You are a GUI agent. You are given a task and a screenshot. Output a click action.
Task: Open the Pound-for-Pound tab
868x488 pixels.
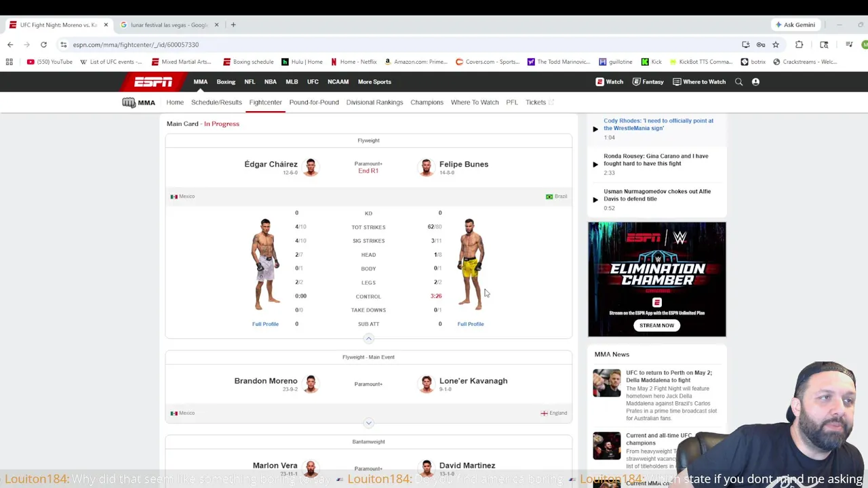point(314,102)
